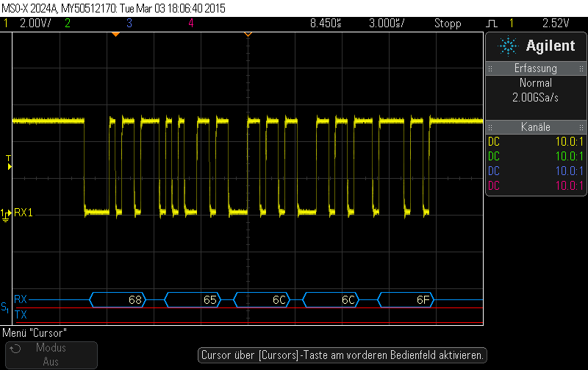Screen dimensions: 588x370
Task: Click magenta 10.0:1 probe ratio
Action: tap(569, 185)
